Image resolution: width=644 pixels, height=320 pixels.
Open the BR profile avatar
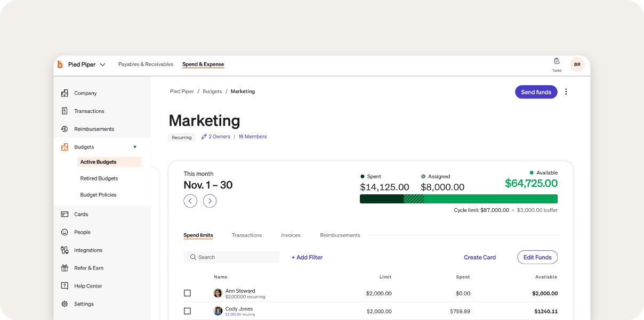[577, 64]
